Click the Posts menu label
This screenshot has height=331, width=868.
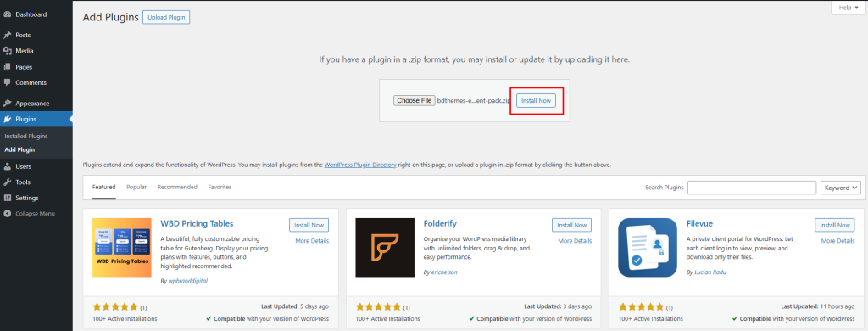tap(23, 35)
